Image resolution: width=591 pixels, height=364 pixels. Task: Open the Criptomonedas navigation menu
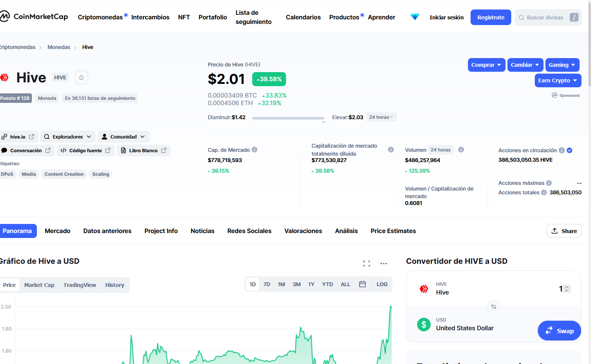[x=100, y=17]
